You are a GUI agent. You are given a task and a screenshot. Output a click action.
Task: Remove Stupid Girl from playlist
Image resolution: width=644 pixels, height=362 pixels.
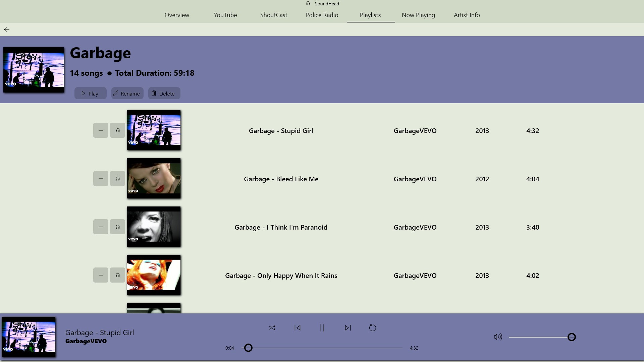[x=101, y=130]
